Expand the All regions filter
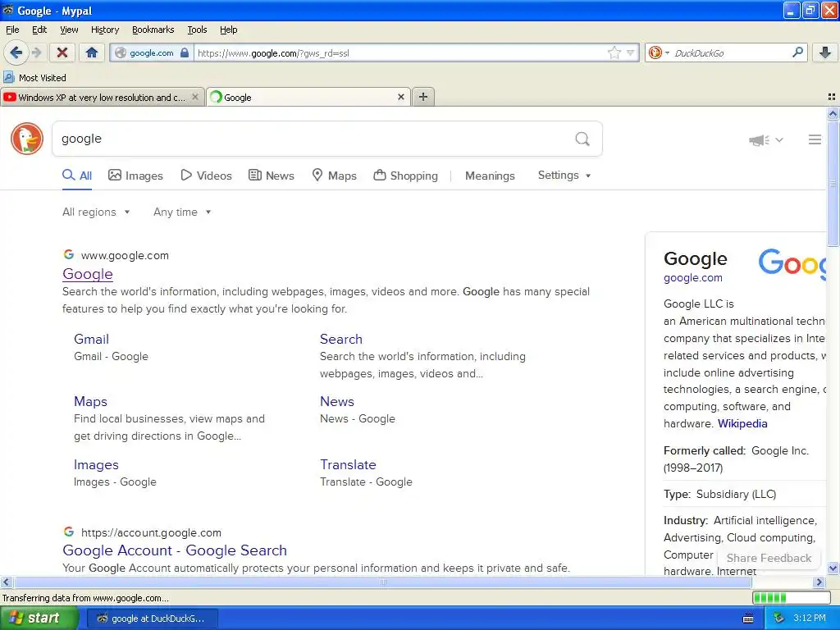 96,212
